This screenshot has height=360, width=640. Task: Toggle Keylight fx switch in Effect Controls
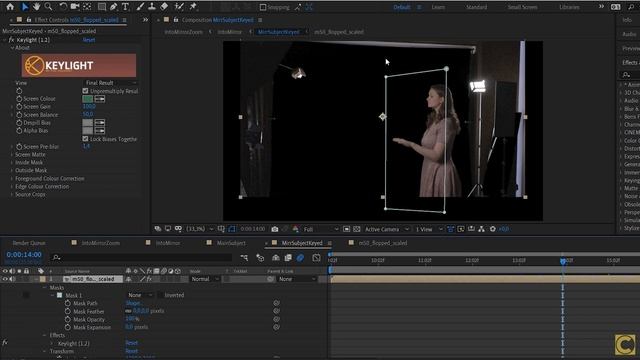point(11,40)
